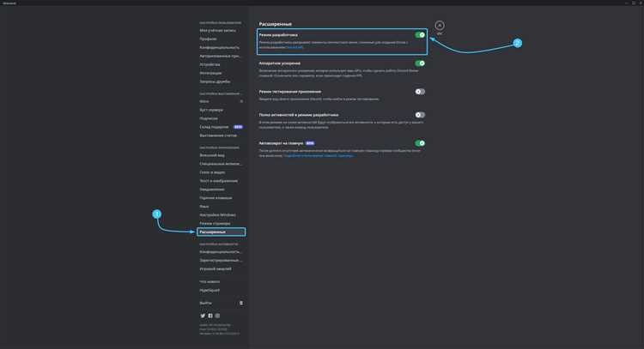
Task: Follow the Discord API link in developer mode description
Action: [x=295, y=47]
